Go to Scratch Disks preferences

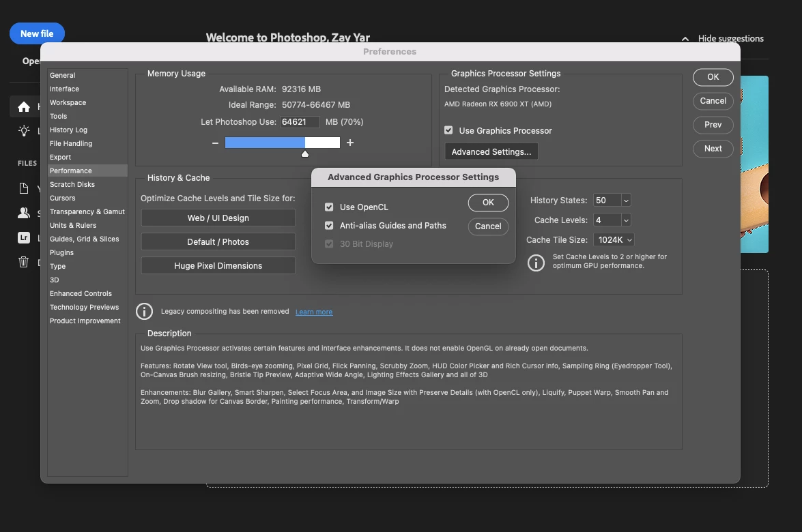pyautogui.click(x=87, y=184)
